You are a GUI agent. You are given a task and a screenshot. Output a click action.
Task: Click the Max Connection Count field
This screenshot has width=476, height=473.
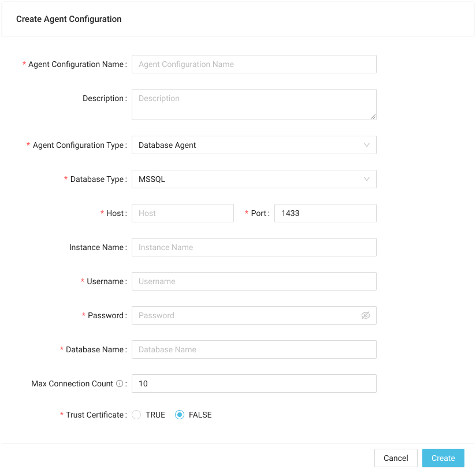[254, 383]
